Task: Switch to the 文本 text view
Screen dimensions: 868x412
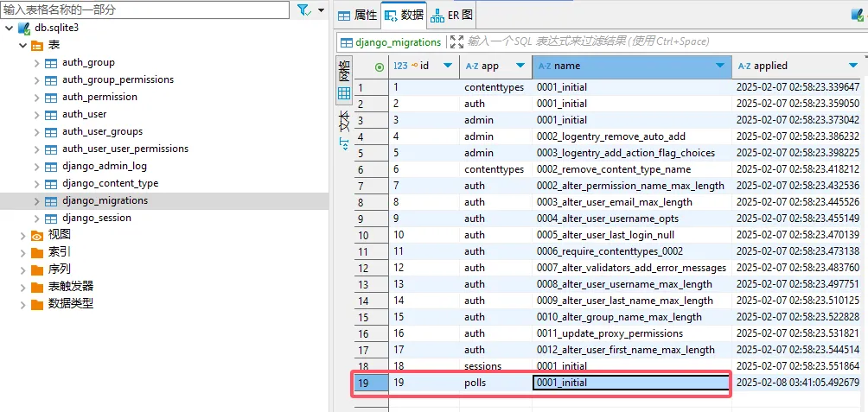Action: pos(344,131)
